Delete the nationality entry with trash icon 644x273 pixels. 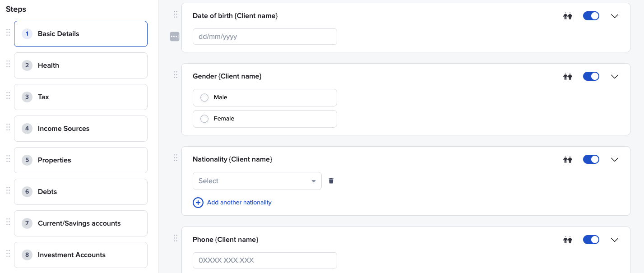[331, 181]
